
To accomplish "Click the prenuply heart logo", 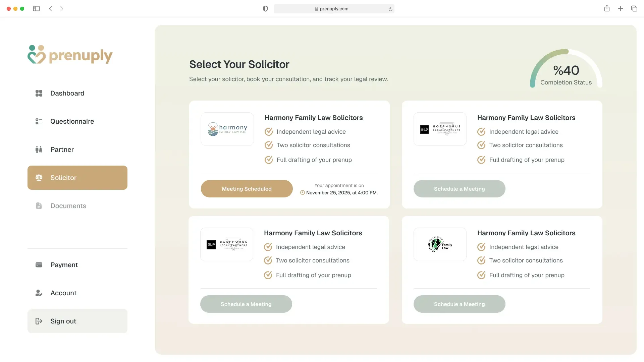I will pyautogui.click(x=37, y=55).
